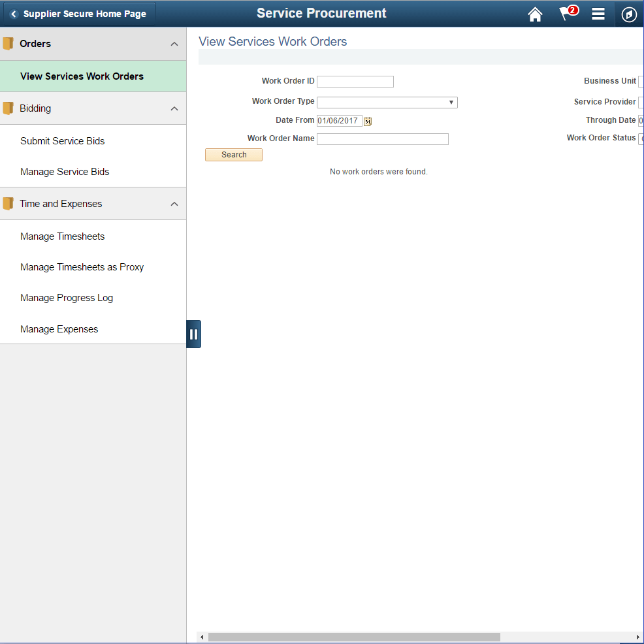Collapse the left navigation panel handle
The image size is (644, 644).
tap(193, 334)
